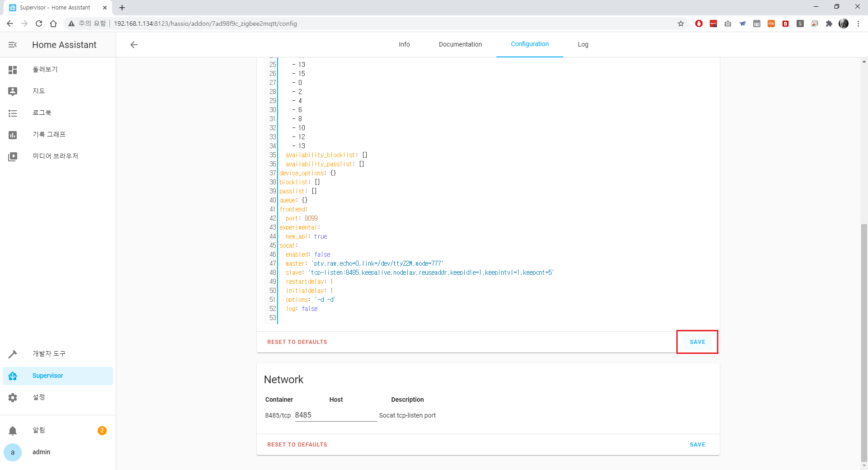
Task: Click the page vertical scrollbar
Action: (x=864, y=342)
